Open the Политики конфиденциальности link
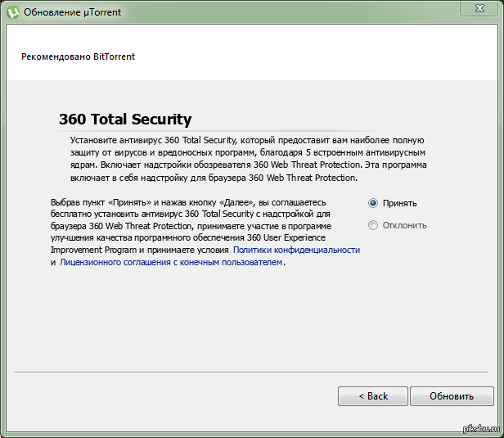This screenshot has height=438, width=504. (296, 250)
